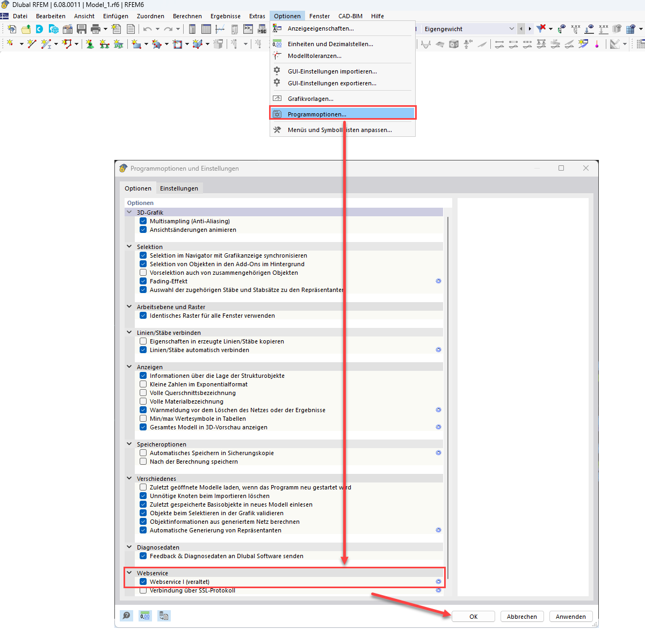The height and width of the screenshot is (644, 645).
Task: Enable Verbindung über SSL-Protokoll checkbox
Action: coord(143,590)
